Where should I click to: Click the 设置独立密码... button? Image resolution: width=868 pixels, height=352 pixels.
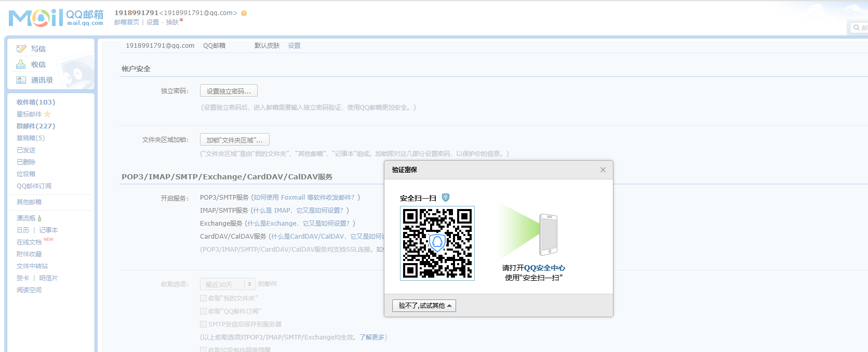(229, 91)
